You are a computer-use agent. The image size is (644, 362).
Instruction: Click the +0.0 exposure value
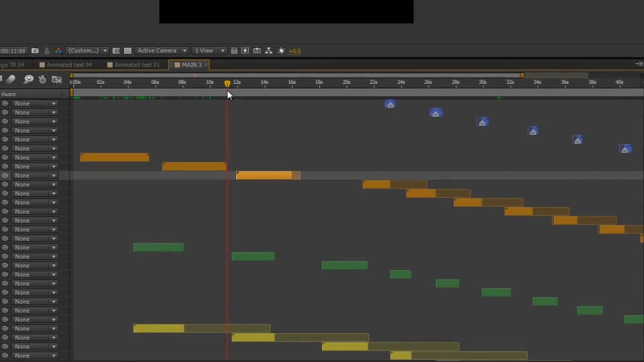point(294,51)
